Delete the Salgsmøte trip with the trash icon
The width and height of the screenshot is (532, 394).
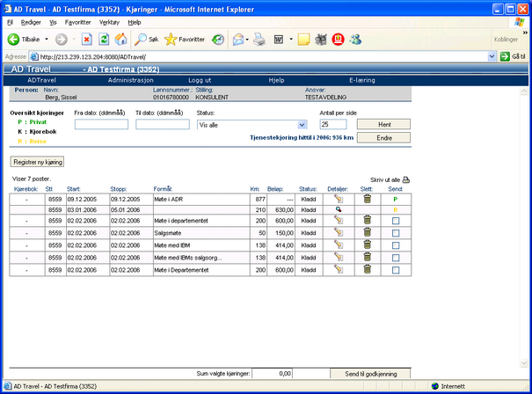pos(368,235)
